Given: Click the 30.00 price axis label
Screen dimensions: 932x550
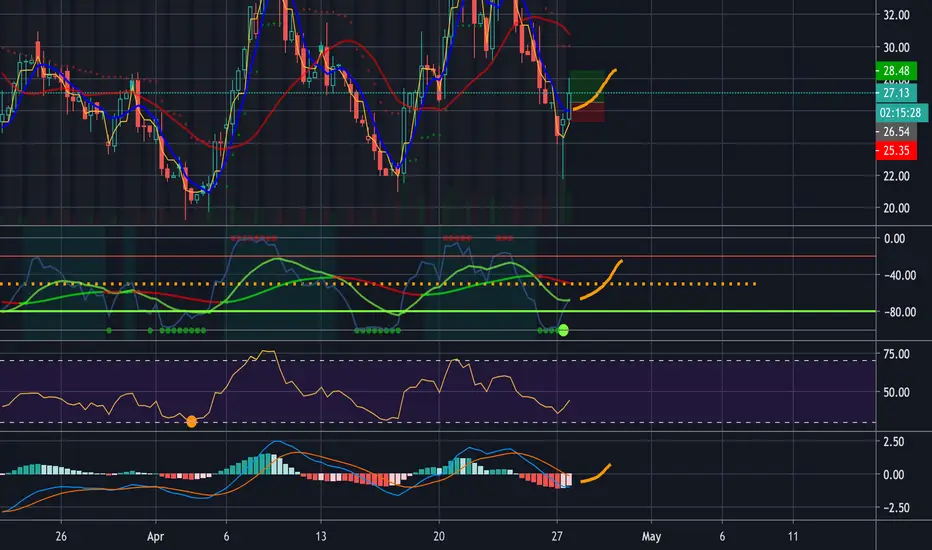Looking at the screenshot, I should click(896, 48).
